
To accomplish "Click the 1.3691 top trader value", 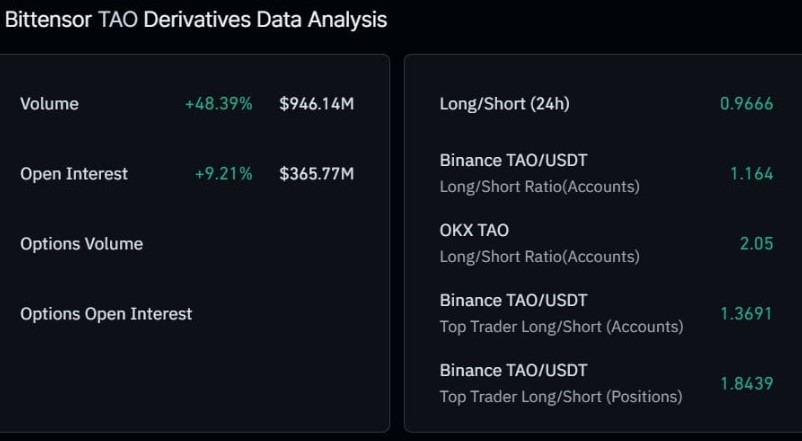I will 747,314.
